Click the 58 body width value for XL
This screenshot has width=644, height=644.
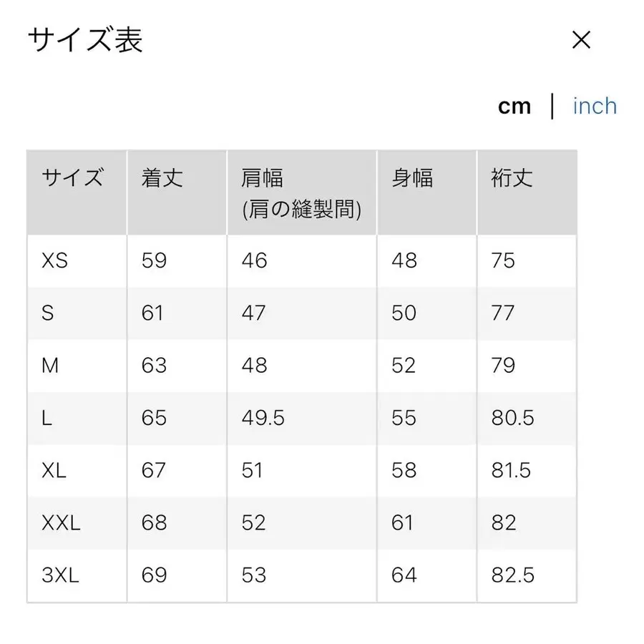(403, 470)
